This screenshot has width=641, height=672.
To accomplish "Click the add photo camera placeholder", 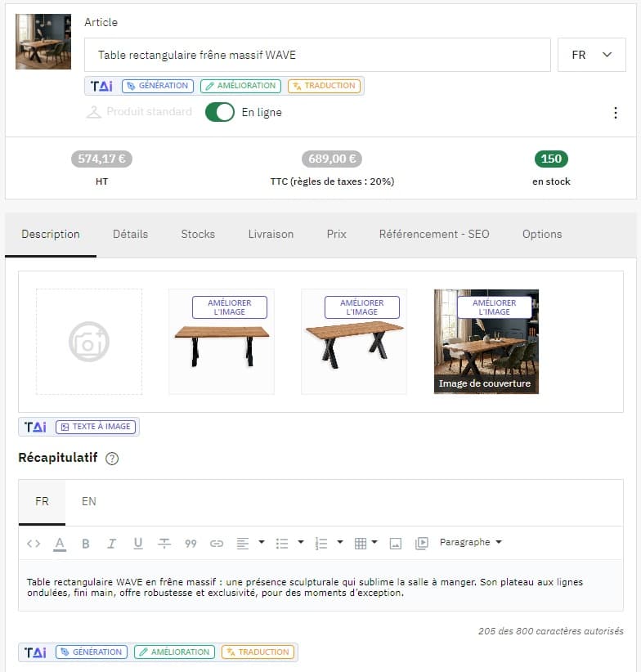I will coord(89,342).
